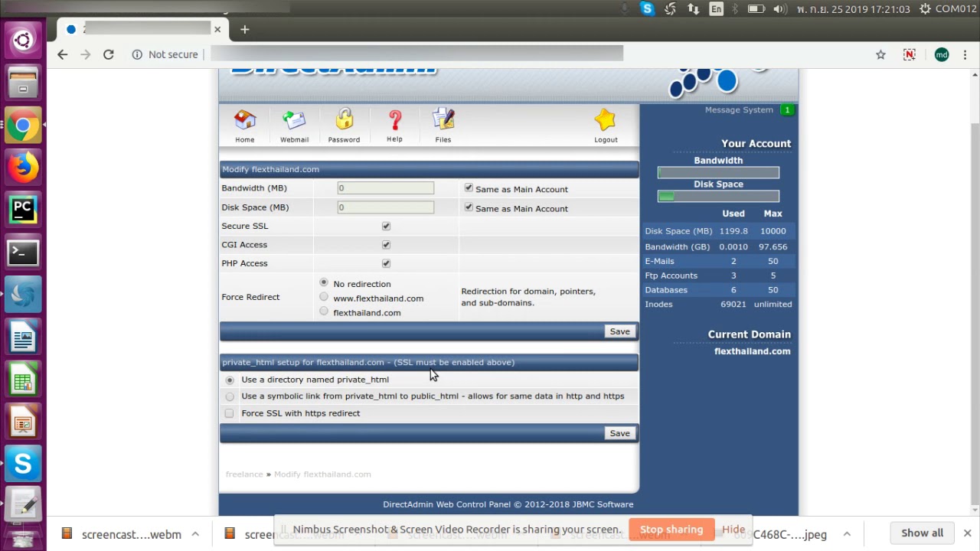This screenshot has width=980, height=551.
Task: Click the Not secure info icon
Action: (x=137, y=54)
